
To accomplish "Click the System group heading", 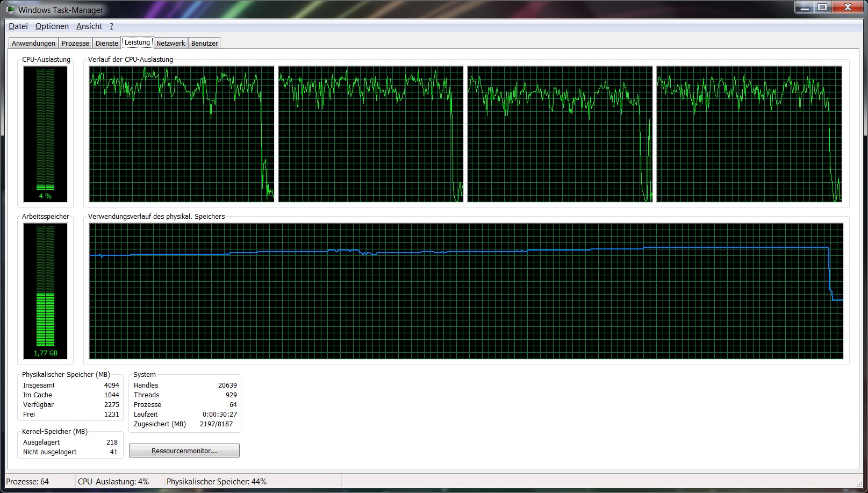I will tap(145, 375).
